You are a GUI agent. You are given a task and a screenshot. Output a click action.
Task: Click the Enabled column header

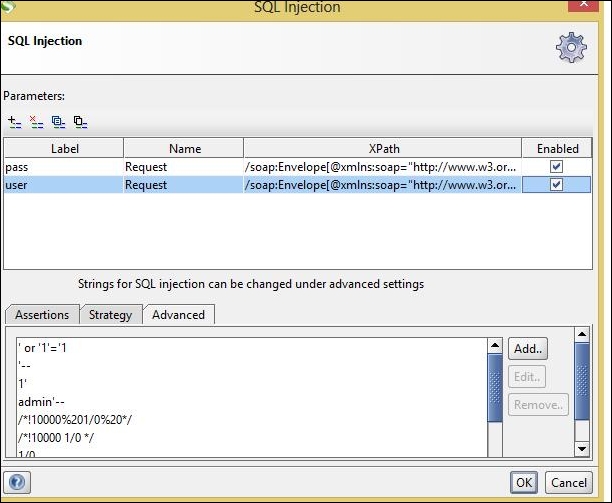point(557,148)
